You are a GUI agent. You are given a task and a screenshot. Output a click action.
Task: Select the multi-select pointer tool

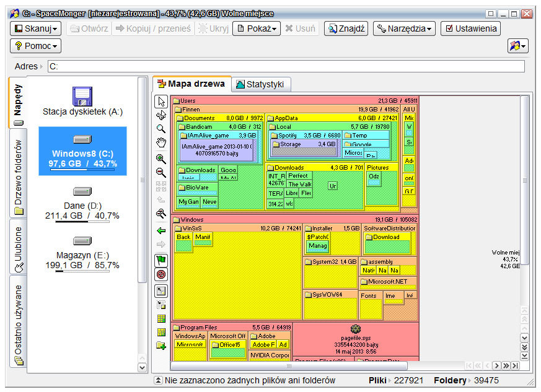click(161, 115)
